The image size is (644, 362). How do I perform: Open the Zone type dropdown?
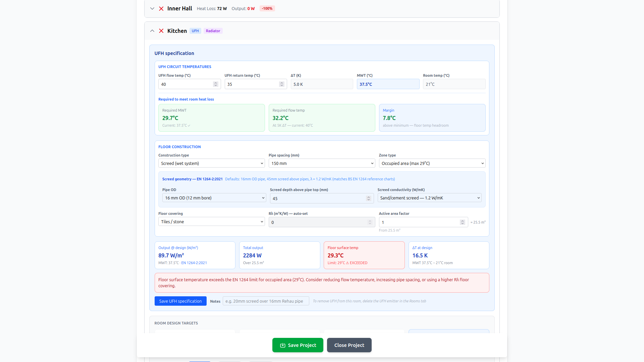[432, 163]
